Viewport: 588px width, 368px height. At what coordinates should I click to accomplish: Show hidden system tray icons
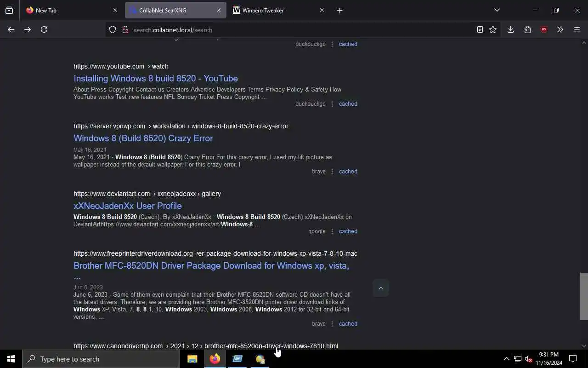[506, 359]
